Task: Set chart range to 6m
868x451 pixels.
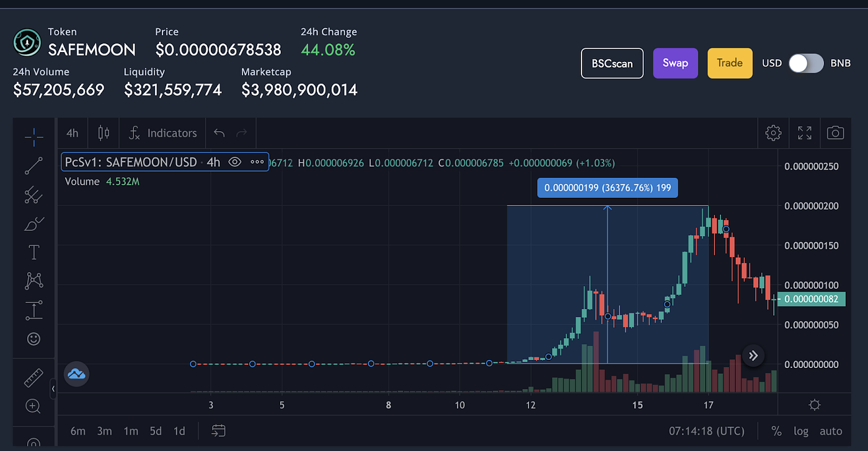Action: pos(78,431)
